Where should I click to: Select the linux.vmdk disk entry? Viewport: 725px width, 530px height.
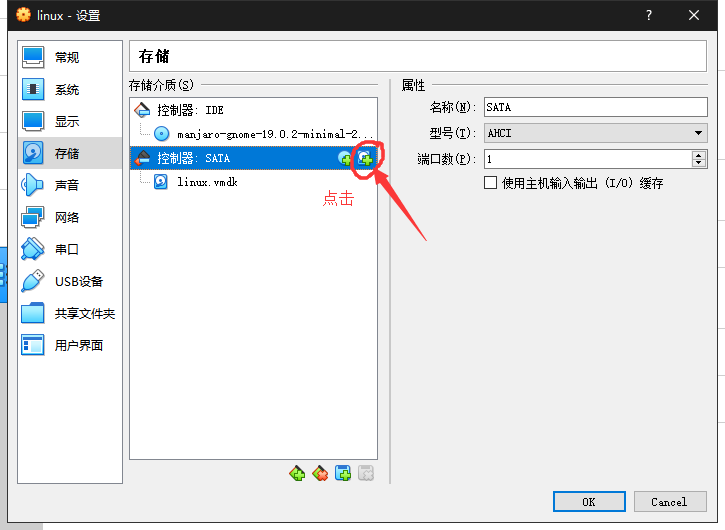pos(206,182)
